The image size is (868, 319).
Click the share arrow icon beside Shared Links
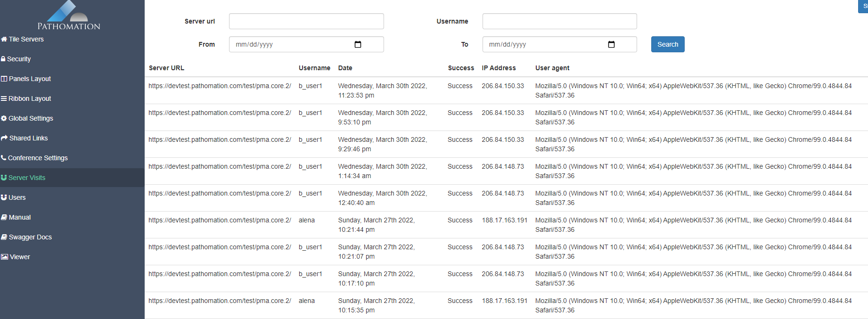(x=4, y=138)
